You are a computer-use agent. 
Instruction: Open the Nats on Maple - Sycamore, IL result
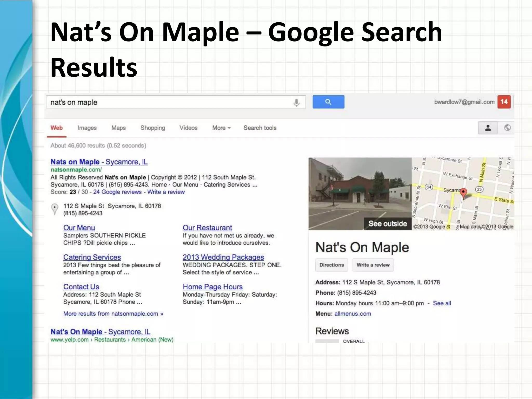pos(99,162)
